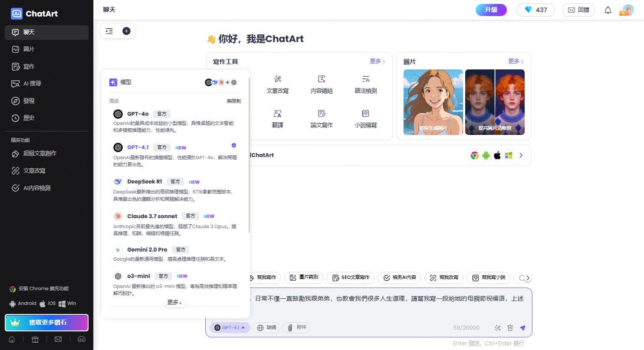644x350 pixels.
Task: Clear input with trash icon
Action: [x=510, y=328]
